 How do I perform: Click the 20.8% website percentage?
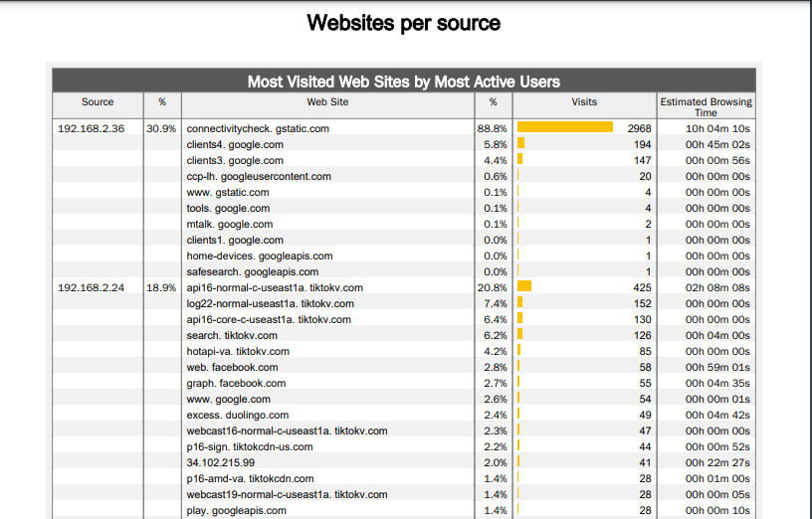(x=492, y=287)
